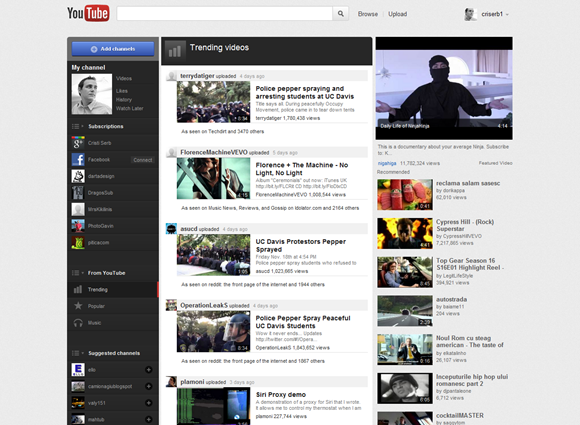The image size is (580, 425).
Task: Open Likes under My channel
Action: (122, 91)
